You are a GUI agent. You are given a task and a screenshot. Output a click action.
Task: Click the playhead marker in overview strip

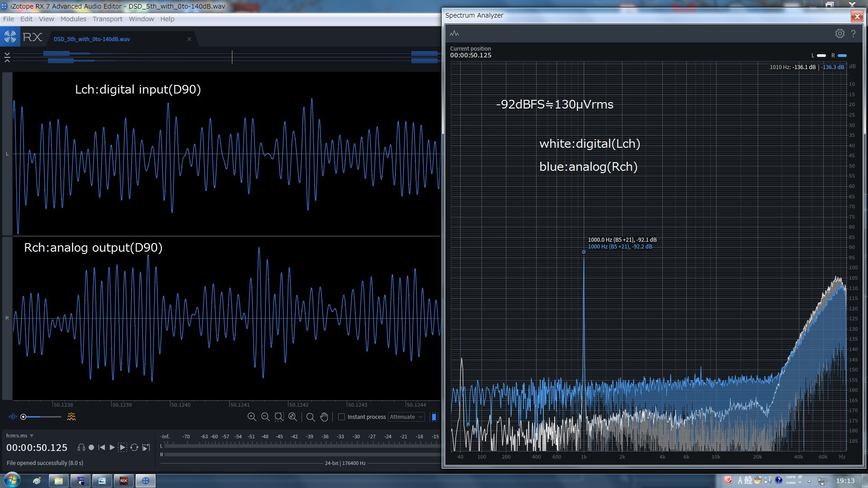[232, 57]
